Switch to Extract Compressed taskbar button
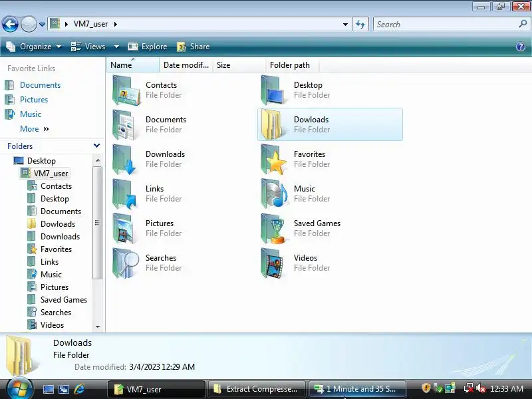 257,389
